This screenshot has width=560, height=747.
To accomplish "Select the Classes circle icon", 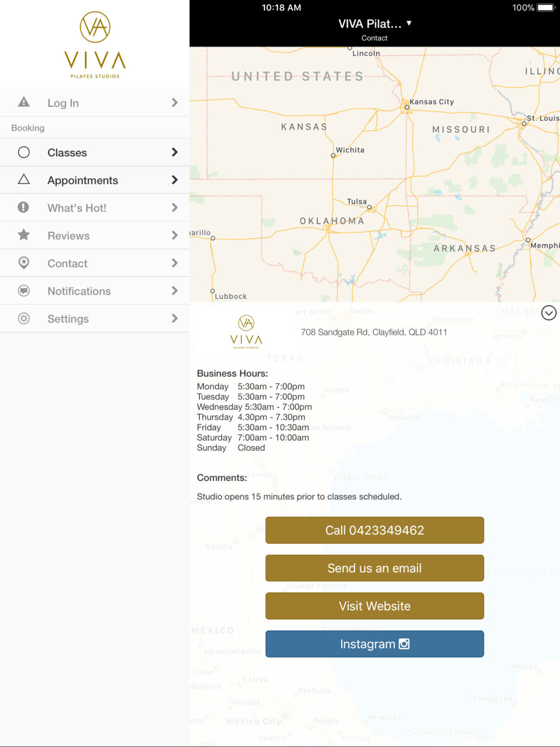I will pos(24,152).
